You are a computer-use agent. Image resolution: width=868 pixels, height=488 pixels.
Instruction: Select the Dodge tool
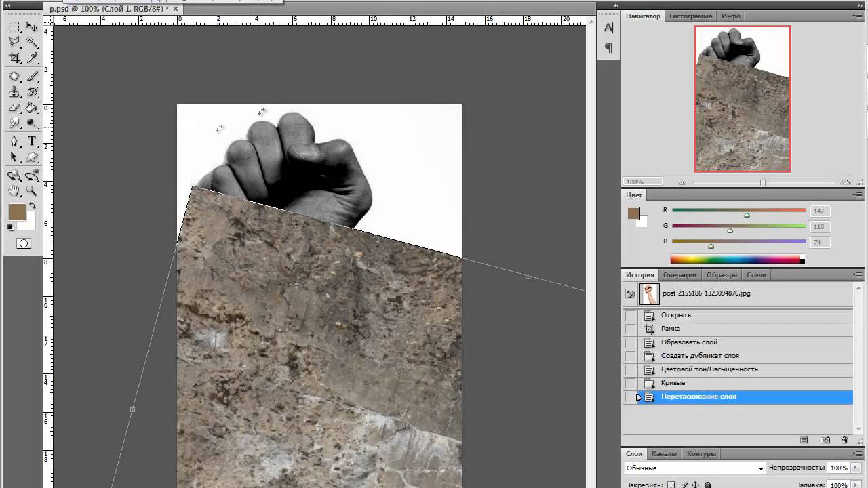click(x=32, y=123)
